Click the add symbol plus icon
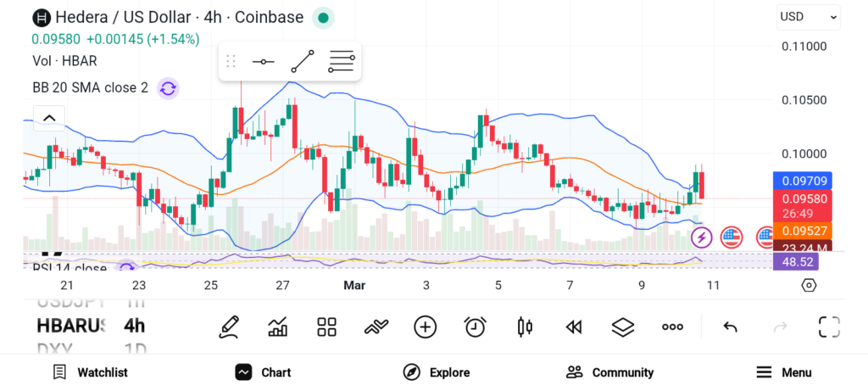868x391 pixels. coord(425,327)
